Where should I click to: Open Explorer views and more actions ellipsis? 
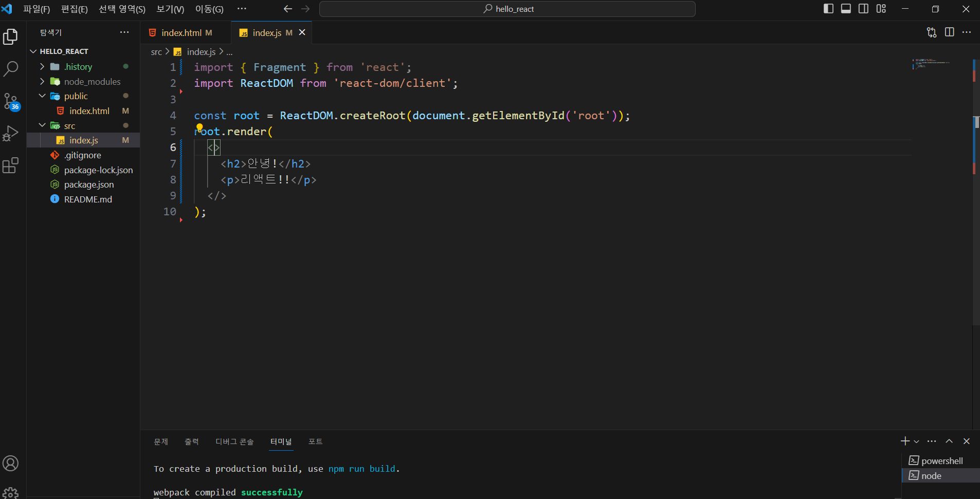point(124,32)
